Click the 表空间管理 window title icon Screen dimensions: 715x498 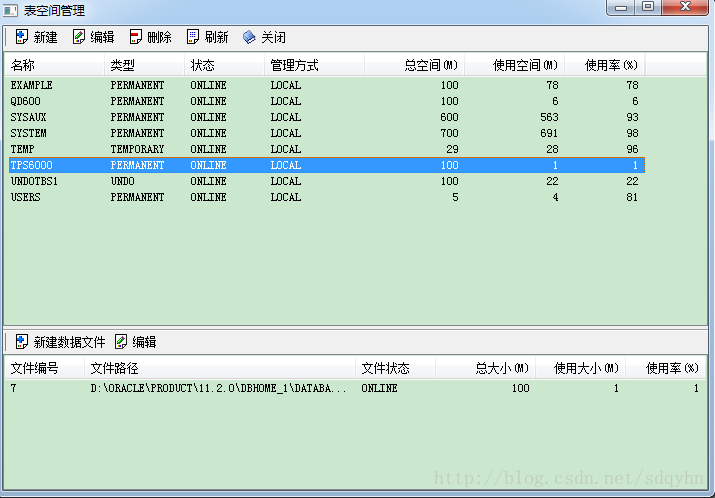pos(10,10)
